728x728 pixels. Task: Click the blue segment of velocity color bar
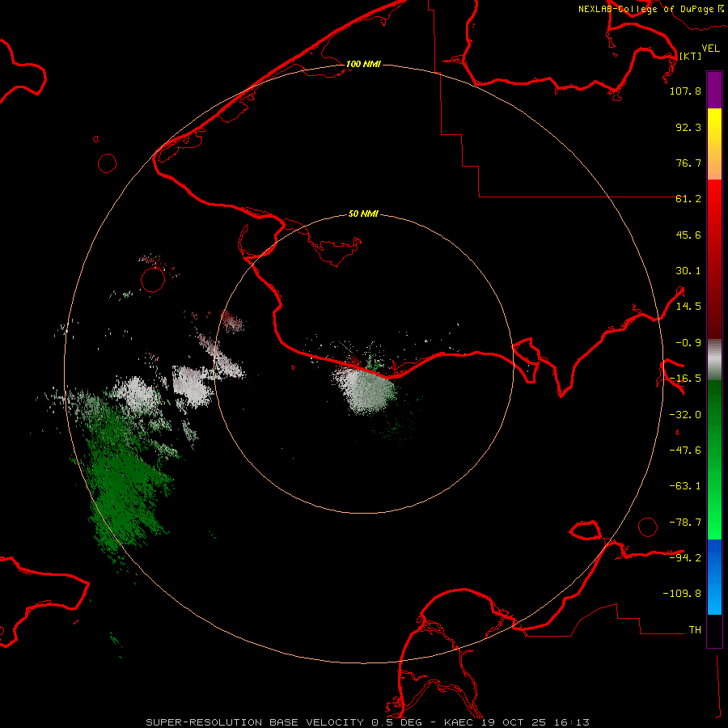tap(714, 577)
